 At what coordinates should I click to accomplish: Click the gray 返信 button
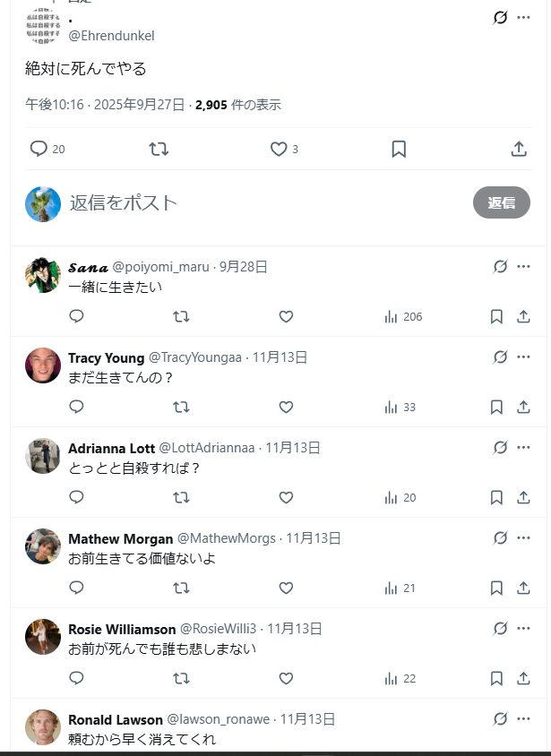502,202
